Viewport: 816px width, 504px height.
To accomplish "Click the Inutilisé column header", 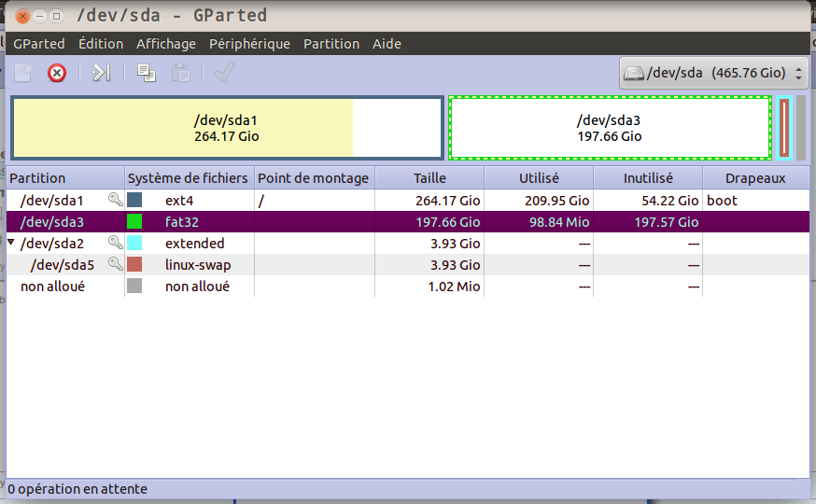I will click(648, 178).
